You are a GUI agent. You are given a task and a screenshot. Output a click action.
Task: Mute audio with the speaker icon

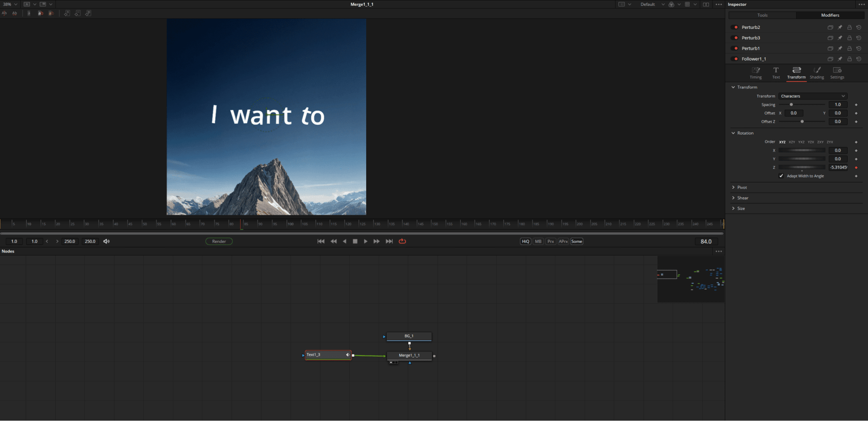106,241
